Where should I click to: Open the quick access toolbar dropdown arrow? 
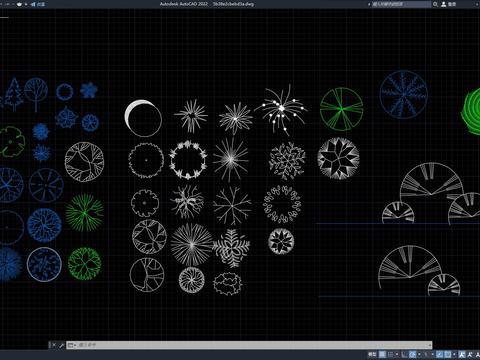(26, 4)
